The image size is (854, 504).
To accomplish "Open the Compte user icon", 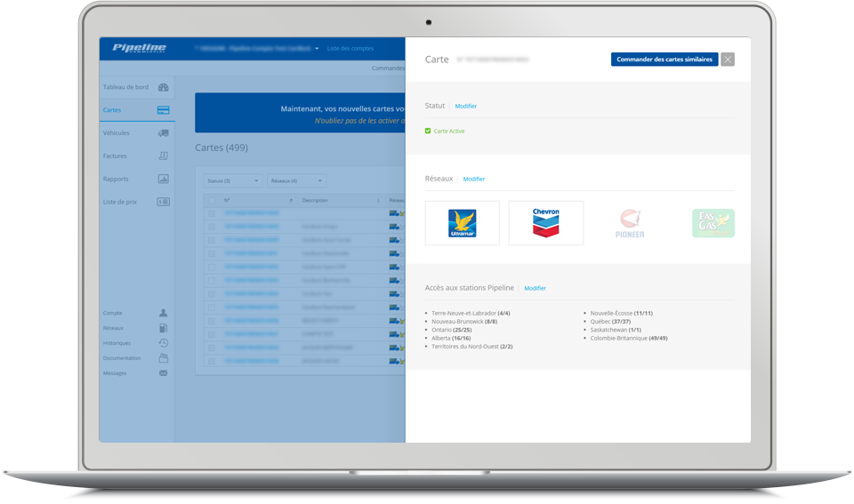I will click(x=163, y=313).
